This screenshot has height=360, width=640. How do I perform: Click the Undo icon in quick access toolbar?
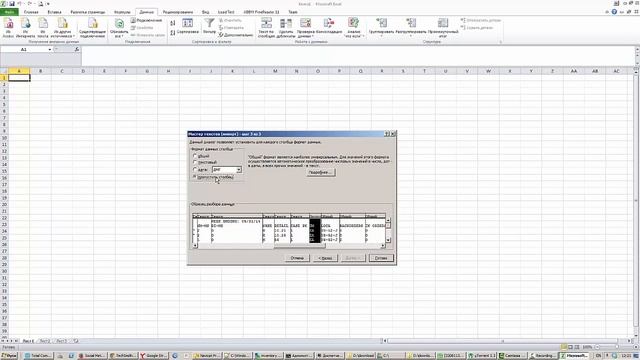[20, 4]
